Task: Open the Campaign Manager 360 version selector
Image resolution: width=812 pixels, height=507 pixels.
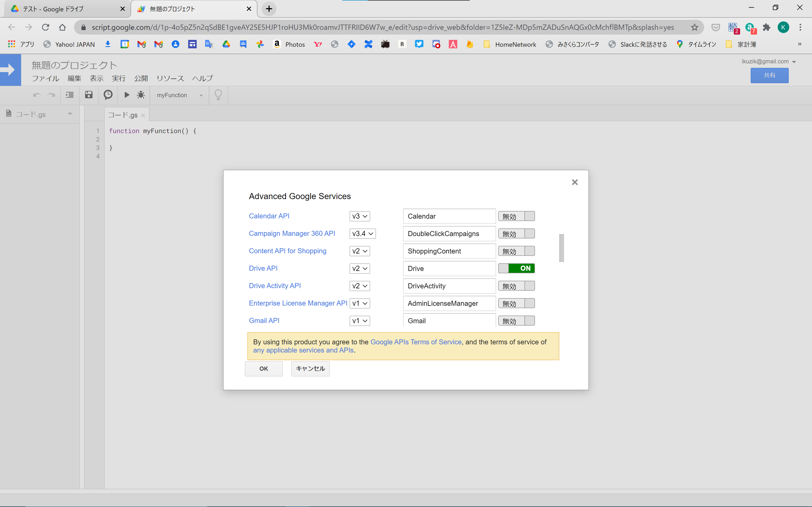Action: tap(362, 233)
